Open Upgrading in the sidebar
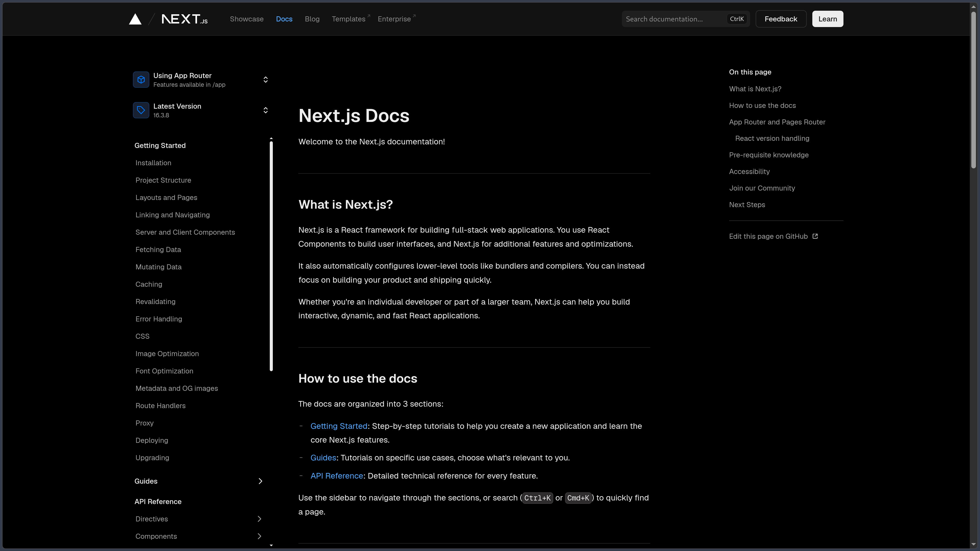 152,457
